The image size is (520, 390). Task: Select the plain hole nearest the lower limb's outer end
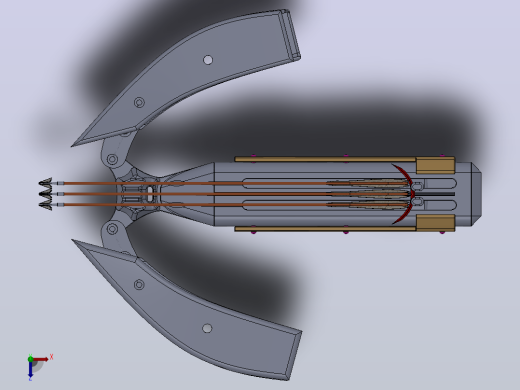coord(207,328)
